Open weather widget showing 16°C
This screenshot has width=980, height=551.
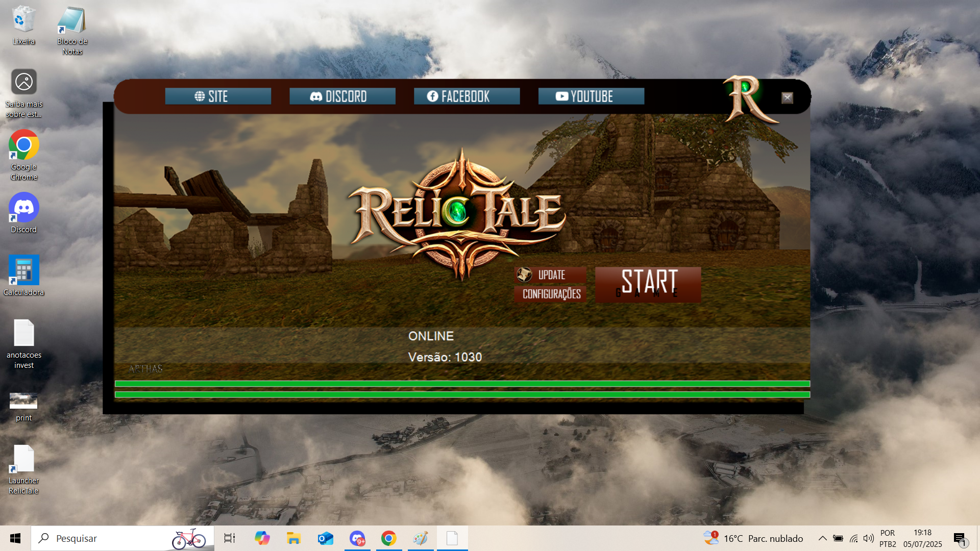(753, 538)
